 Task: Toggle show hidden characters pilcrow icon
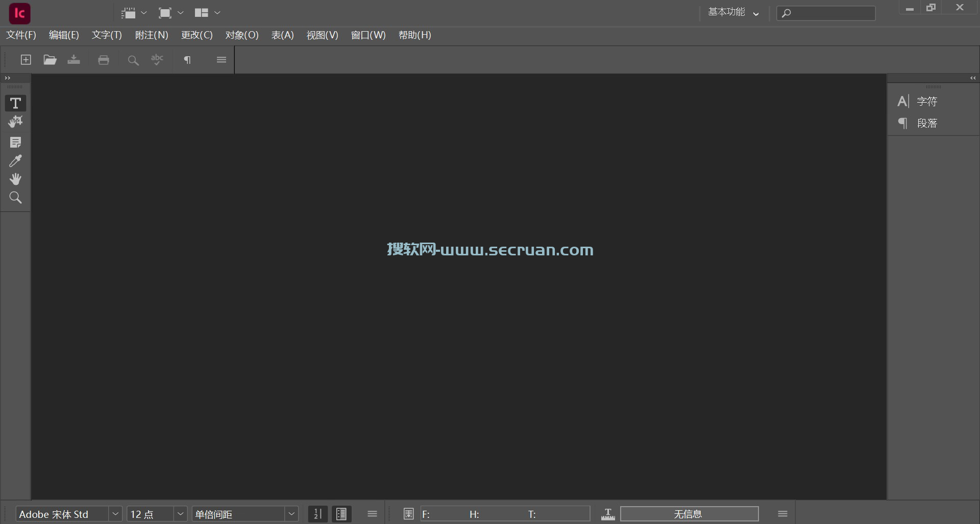coord(187,60)
